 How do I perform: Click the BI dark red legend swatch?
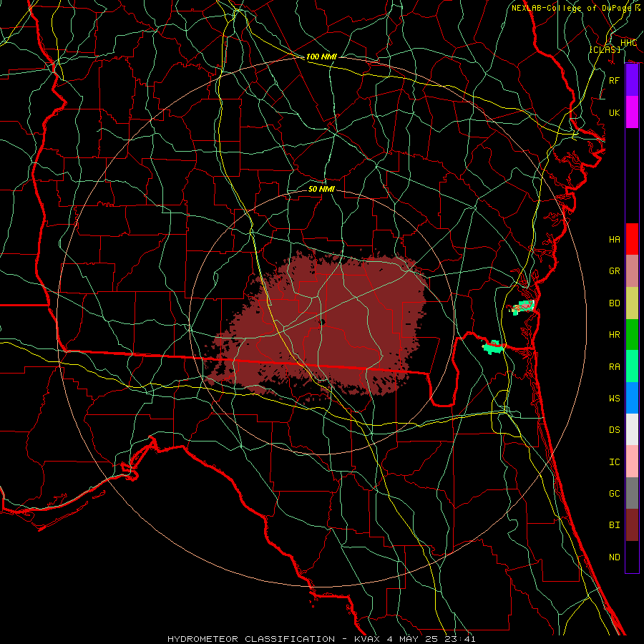632,525
